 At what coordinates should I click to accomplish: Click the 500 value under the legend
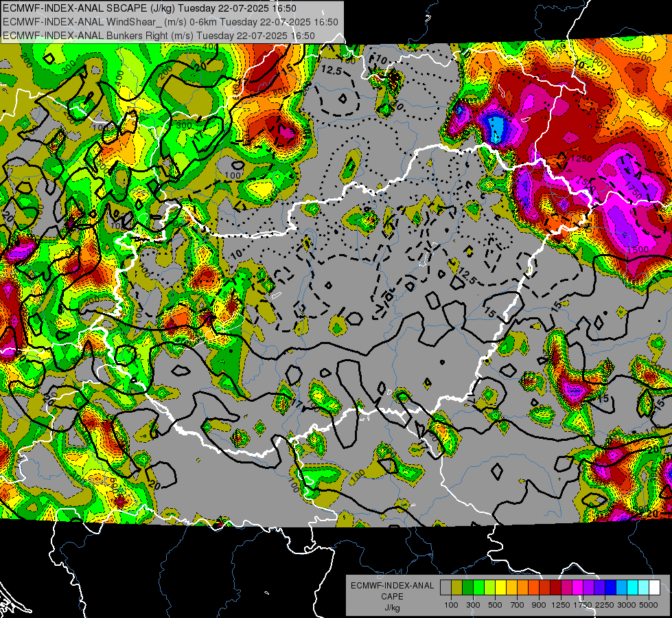coord(495,605)
